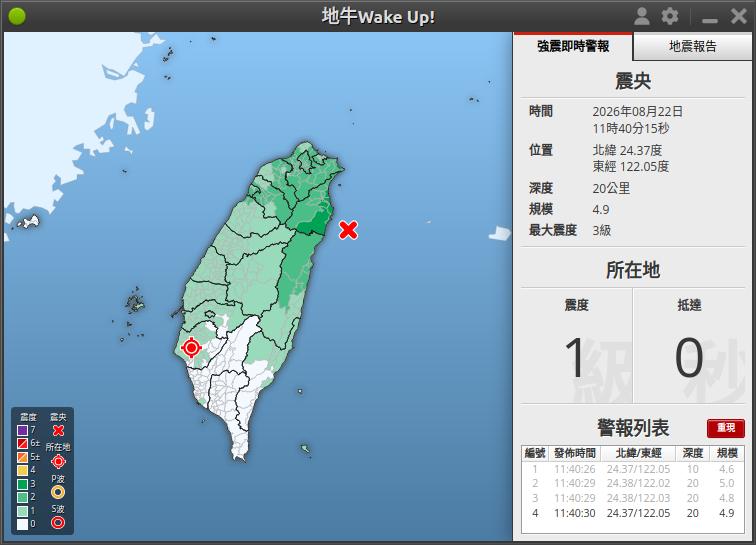Click the red 重現 replay button
The width and height of the screenshot is (756, 545).
point(726,428)
